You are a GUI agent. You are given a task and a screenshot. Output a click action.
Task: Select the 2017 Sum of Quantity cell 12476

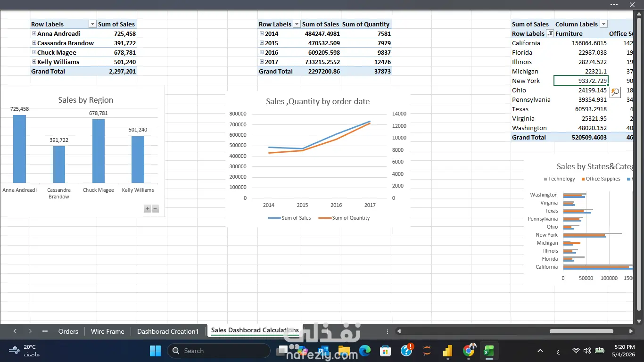tap(366, 62)
